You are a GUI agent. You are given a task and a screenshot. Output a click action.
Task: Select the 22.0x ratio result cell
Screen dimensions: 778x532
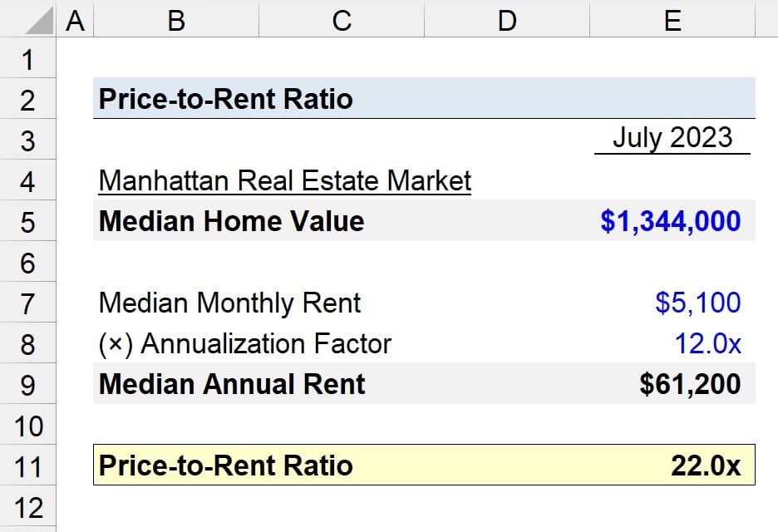[x=672, y=465]
